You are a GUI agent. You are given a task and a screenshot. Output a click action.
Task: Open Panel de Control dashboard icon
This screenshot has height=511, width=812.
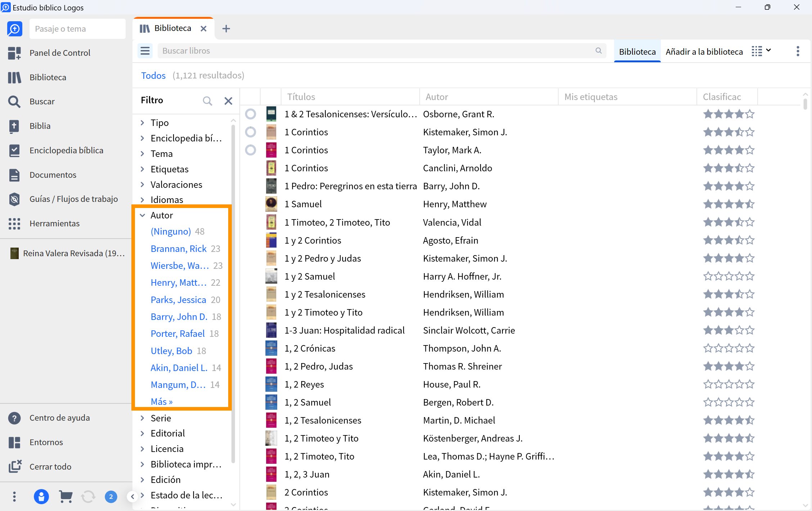click(14, 53)
